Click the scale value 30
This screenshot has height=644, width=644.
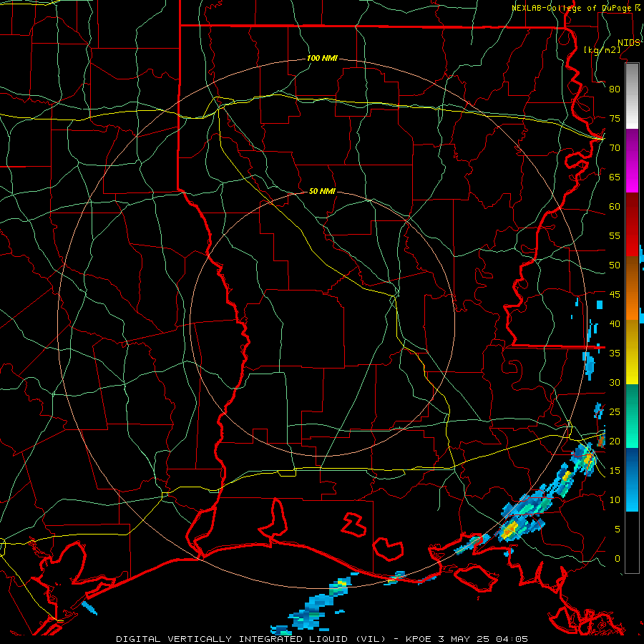[615, 382]
